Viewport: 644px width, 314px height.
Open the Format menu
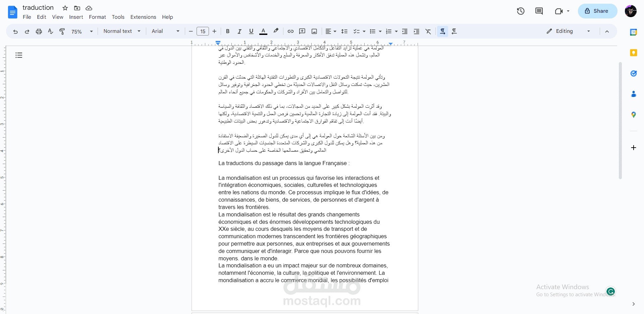(x=97, y=17)
